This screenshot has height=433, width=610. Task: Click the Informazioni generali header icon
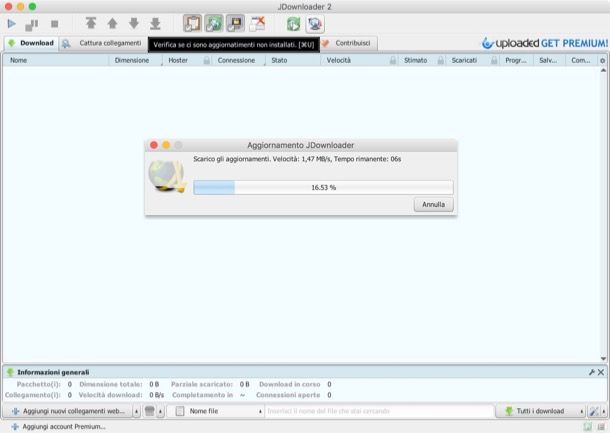11,372
